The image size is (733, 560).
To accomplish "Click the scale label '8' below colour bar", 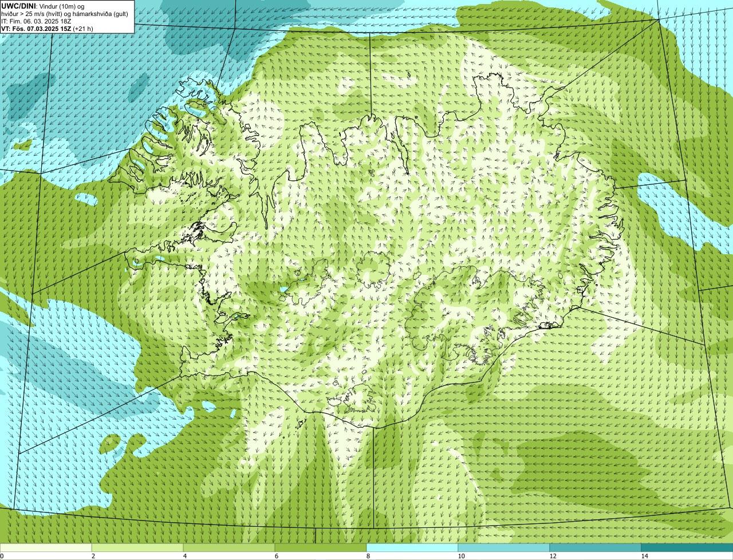I will coord(368,556).
